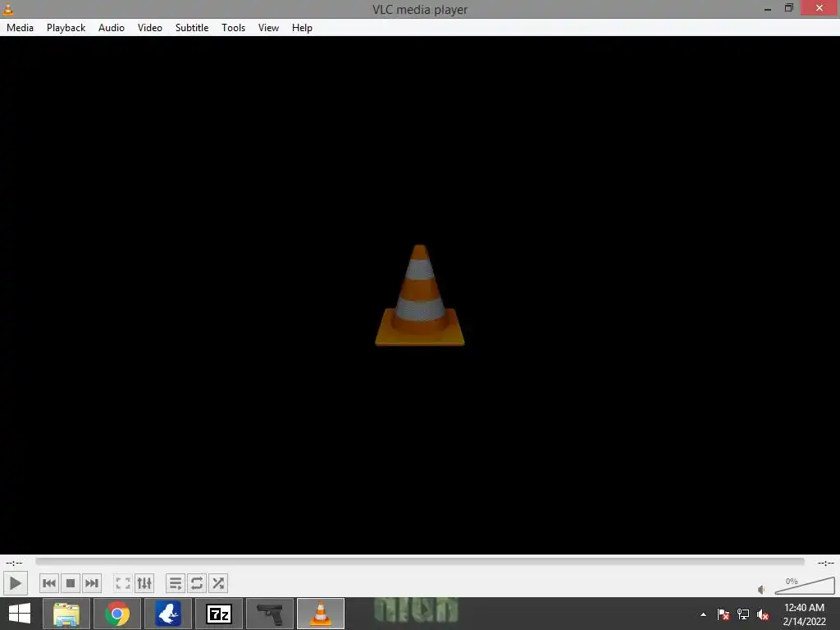Minimize the VLC window
This screenshot has width=840, height=630.
coord(768,8)
